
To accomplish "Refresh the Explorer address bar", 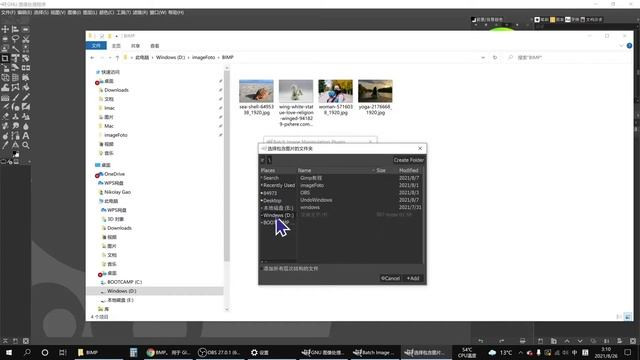I will pyautogui.click(x=495, y=58).
